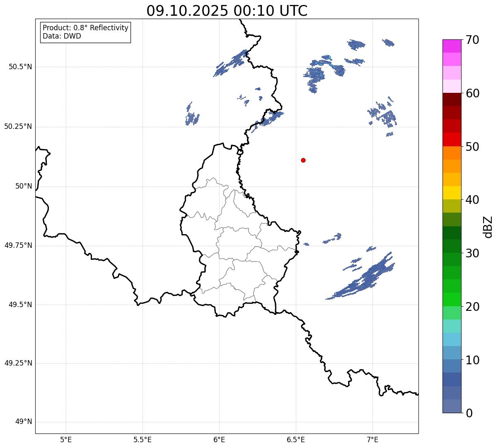Pick the dark maroon swatch just below 60 dBZ
The width and height of the screenshot is (498, 448).
[x=452, y=99]
